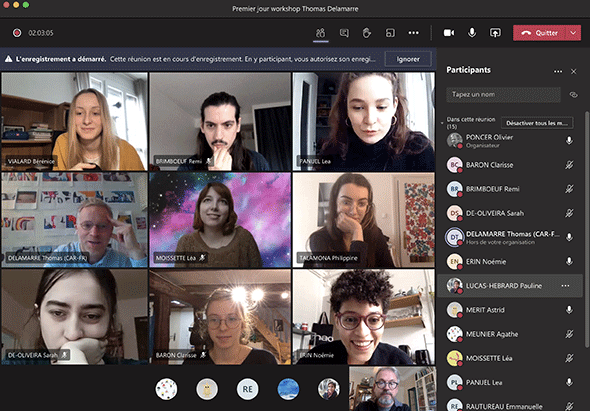Raise your hand in the meeting
The height and width of the screenshot is (411, 590).
(367, 33)
